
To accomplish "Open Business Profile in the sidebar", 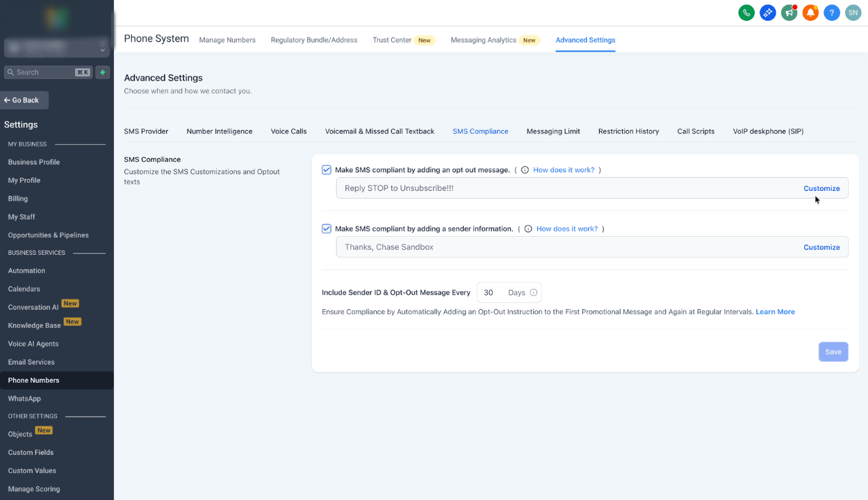I will click(34, 162).
